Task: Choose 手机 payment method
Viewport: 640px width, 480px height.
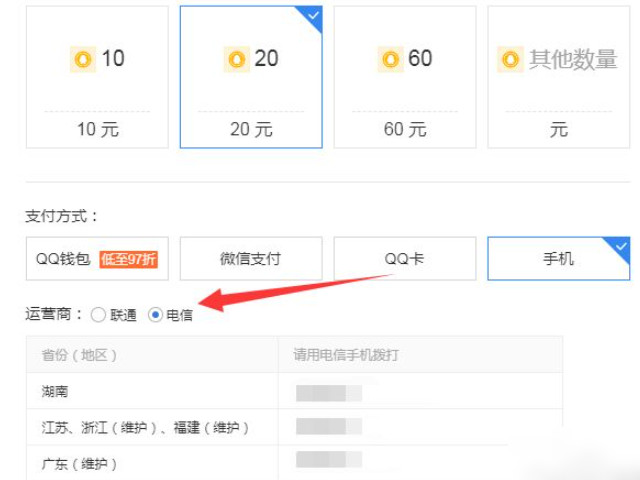Action: click(x=558, y=258)
